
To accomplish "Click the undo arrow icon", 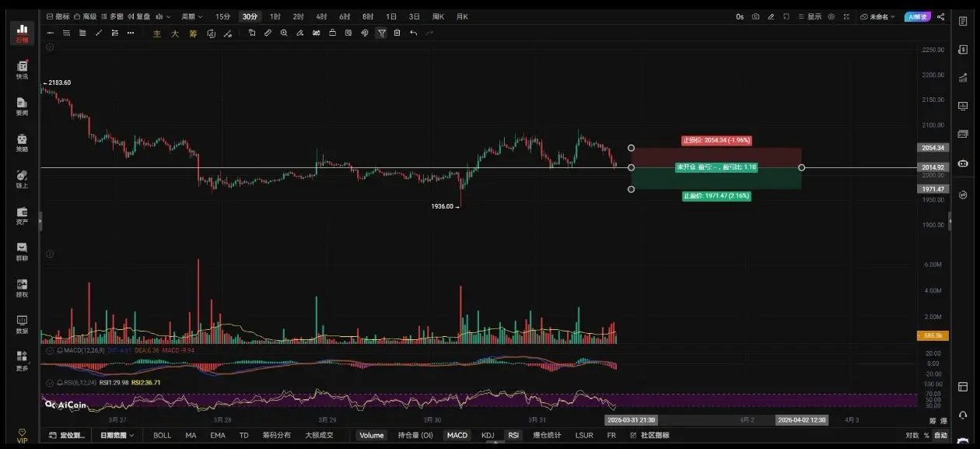I will (x=413, y=33).
